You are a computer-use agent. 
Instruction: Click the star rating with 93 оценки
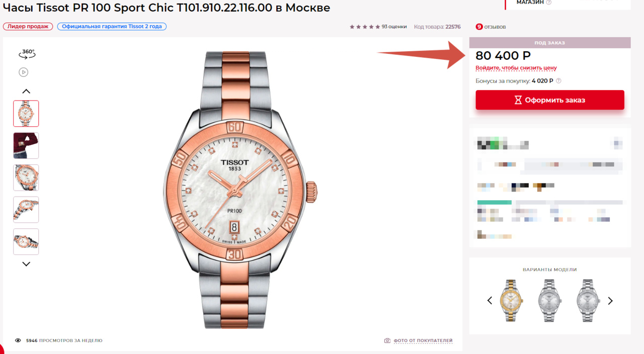pos(378,27)
